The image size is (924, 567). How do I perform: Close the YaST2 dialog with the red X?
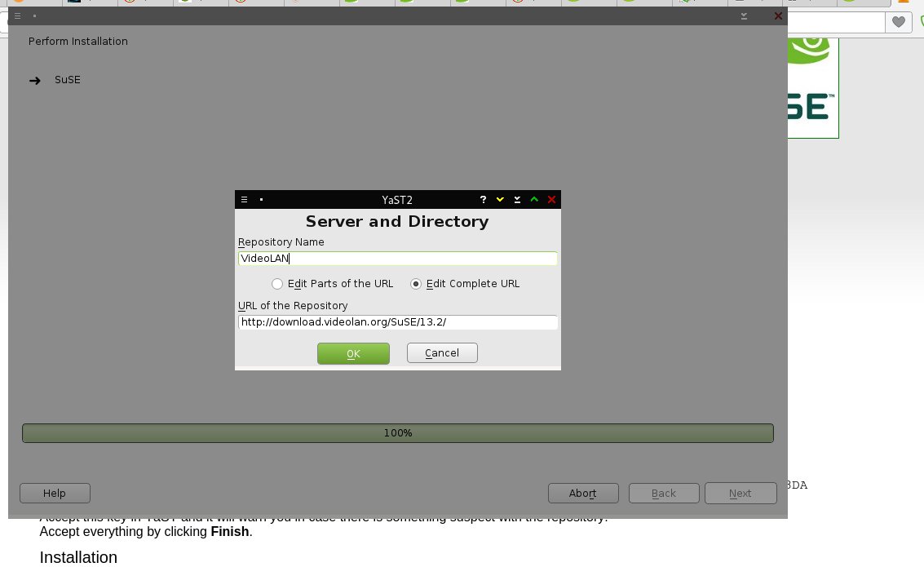[x=551, y=200]
